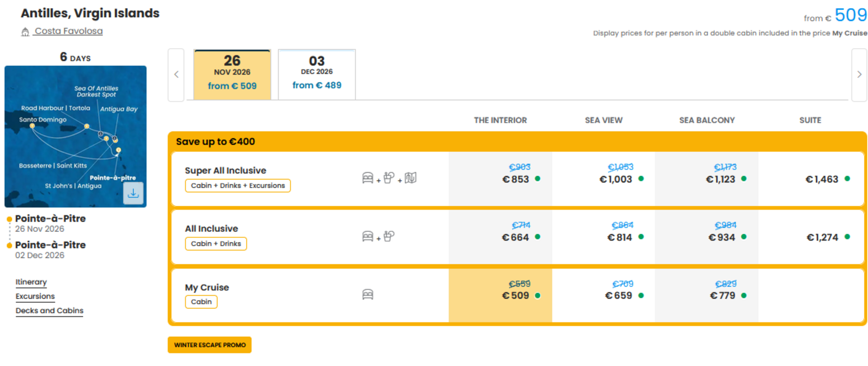Click the Pointe-à-Pitre 26 Nov 2026 departure
The height and width of the screenshot is (366, 868).
click(x=50, y=223)
